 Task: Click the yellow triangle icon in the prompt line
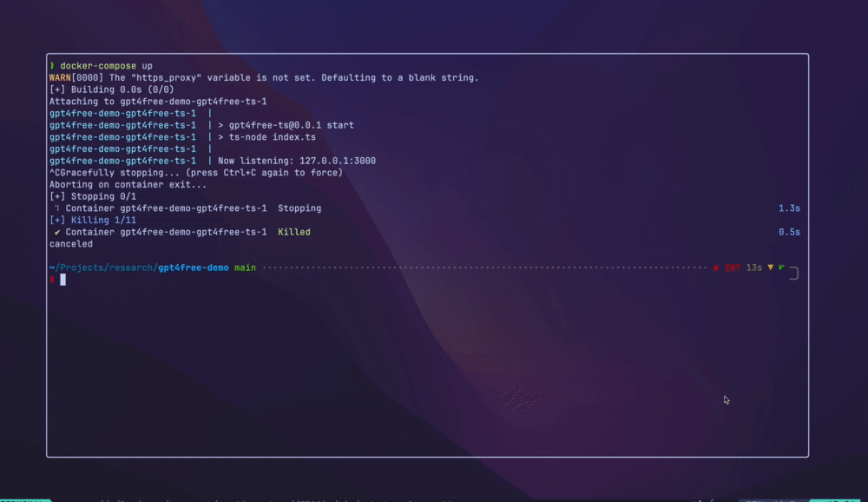[x=770, y=268]
